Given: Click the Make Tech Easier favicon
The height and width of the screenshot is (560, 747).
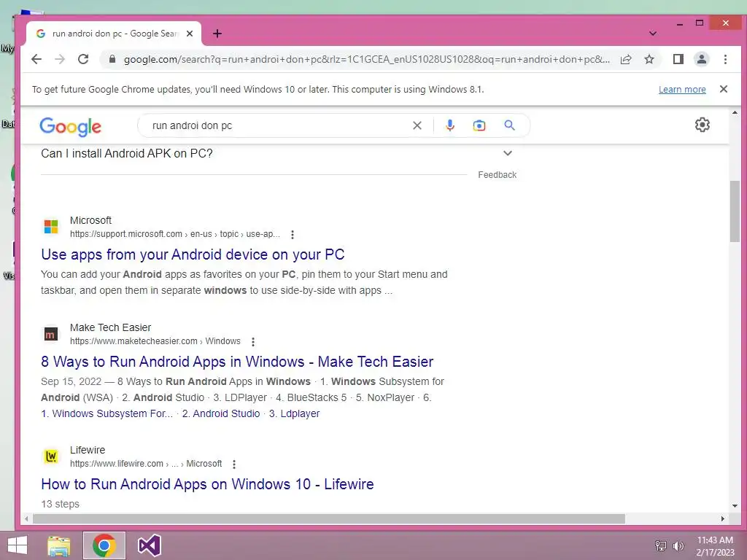Looking at the screenshot, I should (x=51, y=334).
